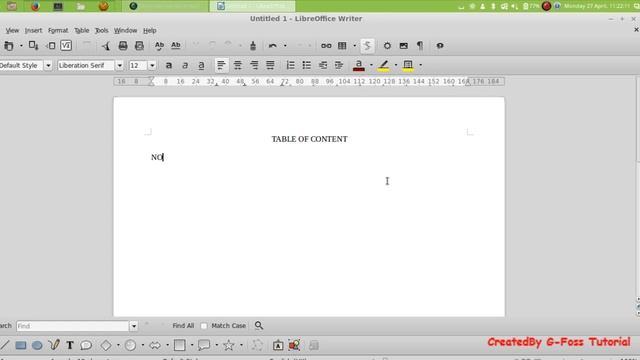Click the Print Preview icon
Viewport: 640px width, 360px height.
(139, 46)
